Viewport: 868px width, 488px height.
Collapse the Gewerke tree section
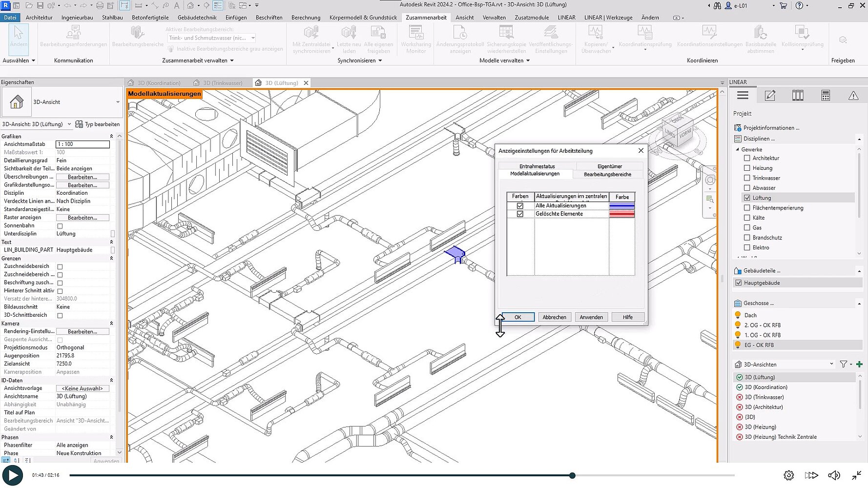pos(737,149)
